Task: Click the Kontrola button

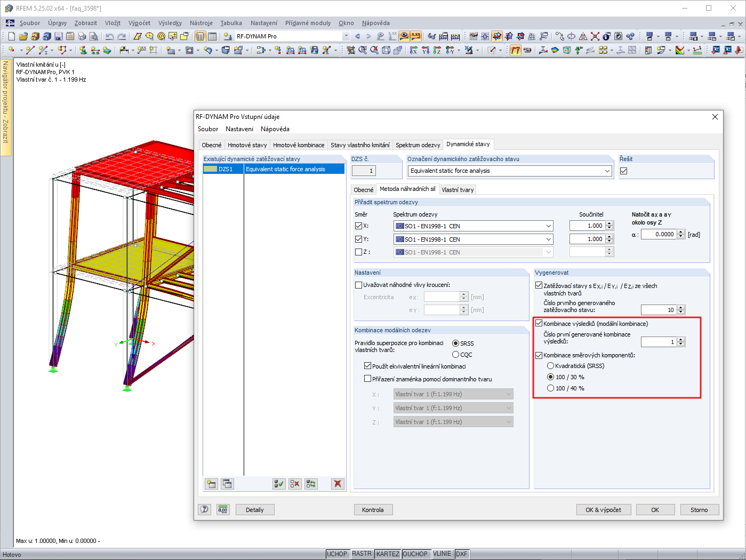Action: pos(373,510)
